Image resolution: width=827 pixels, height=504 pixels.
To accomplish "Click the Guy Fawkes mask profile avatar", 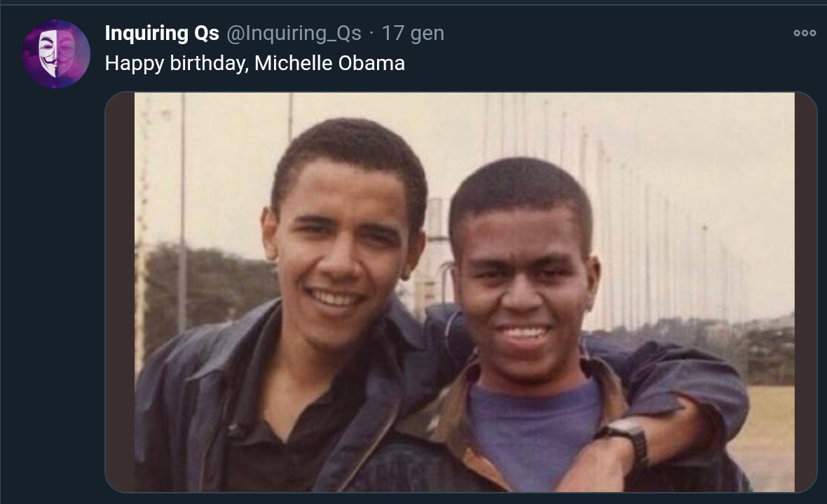I will tap(56, 54).
